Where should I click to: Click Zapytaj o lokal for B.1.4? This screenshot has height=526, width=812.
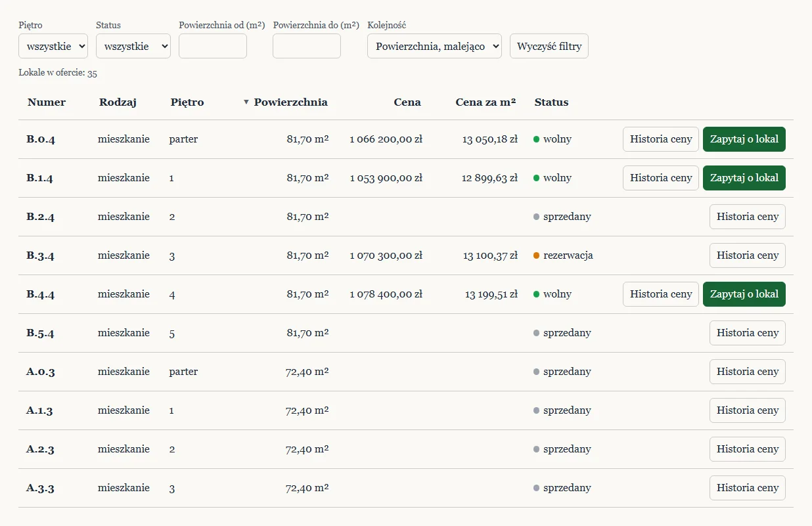(x=744, y=178)
